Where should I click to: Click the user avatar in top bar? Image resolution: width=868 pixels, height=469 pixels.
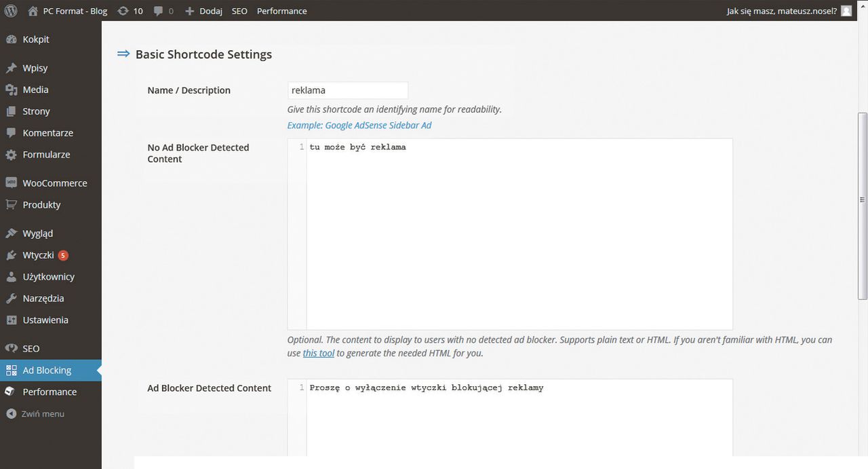[846, 11]
